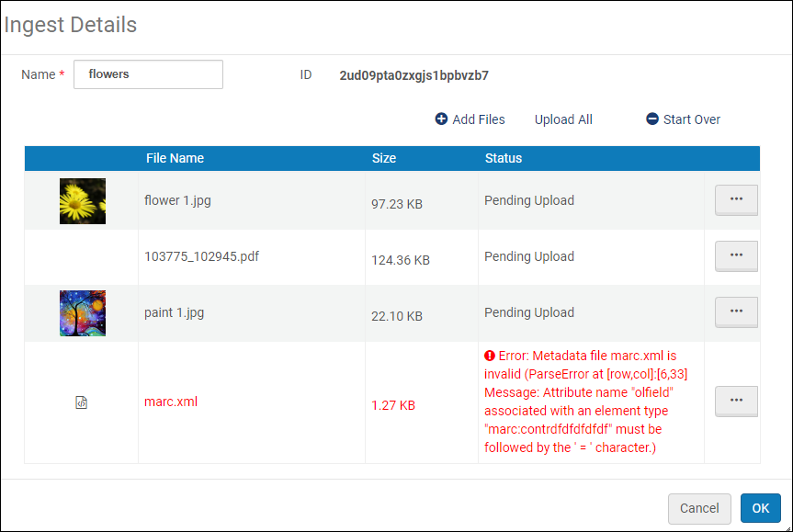Screen dimensions: 793x532
Task: Select the marc.xml file name
Action: 171,402
